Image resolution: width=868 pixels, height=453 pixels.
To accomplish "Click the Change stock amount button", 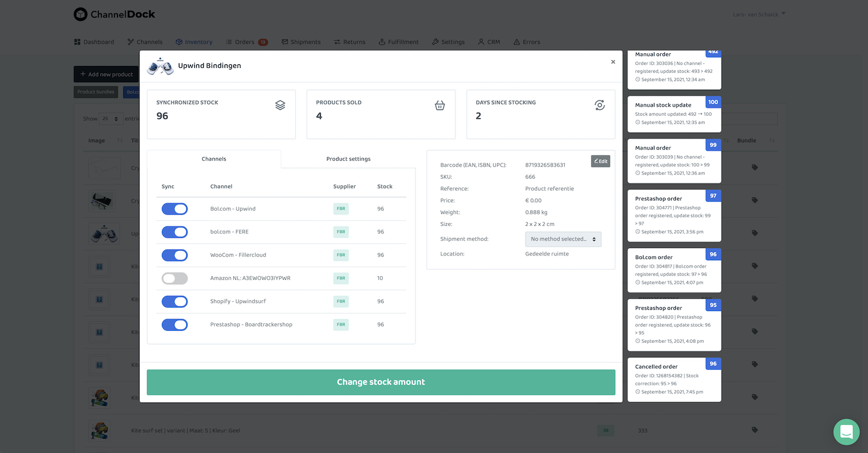I will click(x=381, y=382).
